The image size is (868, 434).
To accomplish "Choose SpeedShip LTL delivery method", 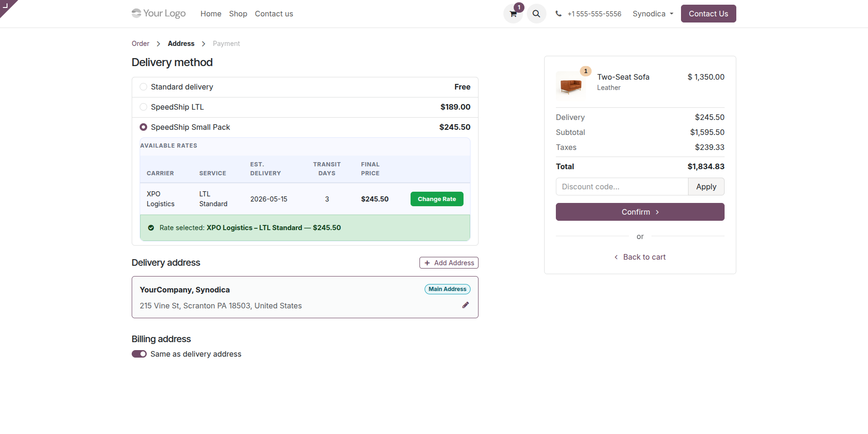I will (143, 107).
